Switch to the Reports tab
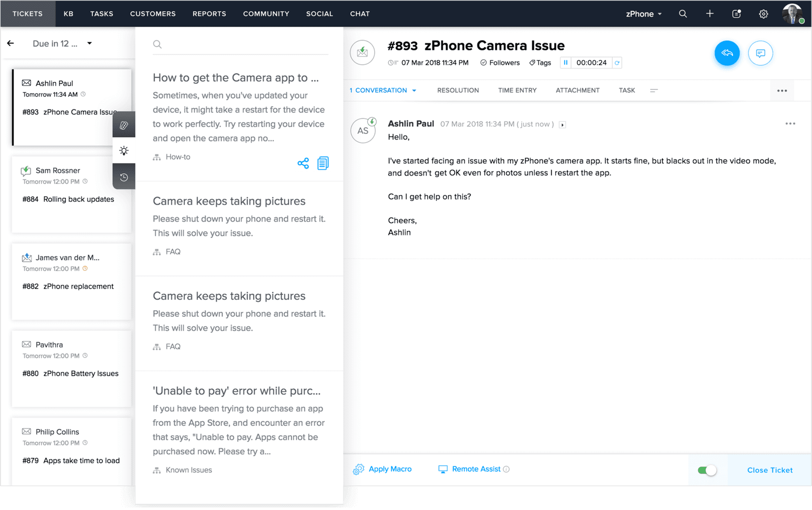Screen dimensions: 812x510 point(209,14)
